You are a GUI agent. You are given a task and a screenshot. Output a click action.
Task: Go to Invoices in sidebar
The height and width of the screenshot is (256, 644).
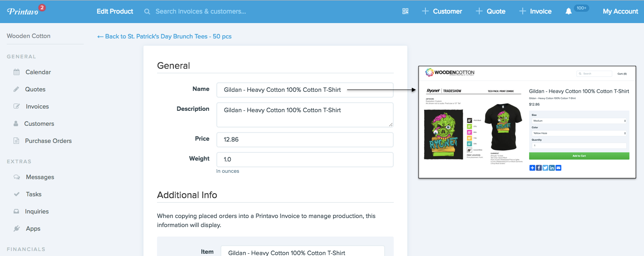pos(37,106)
